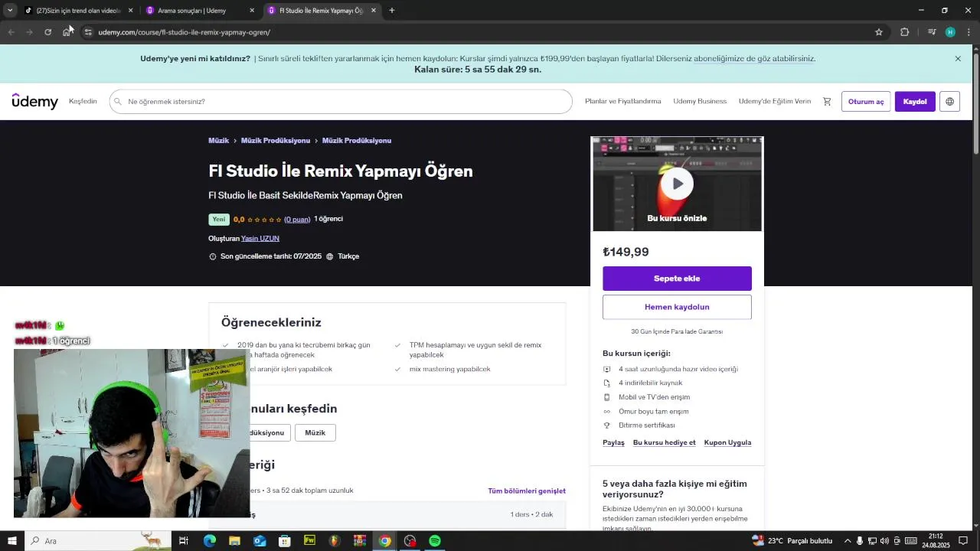Image resolution: width=980 pixels, height=551 pixels.
Task: Click Sepete ekle button
Action: 677,279
